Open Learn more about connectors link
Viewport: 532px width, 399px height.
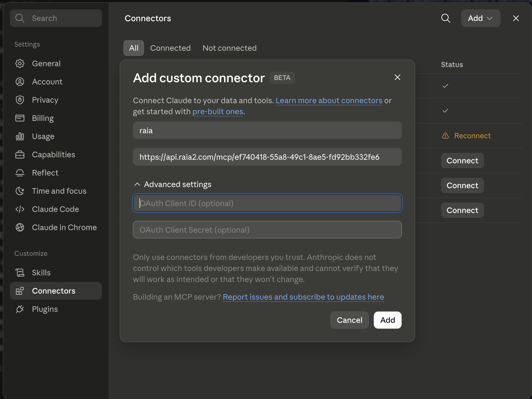pos(329,100)
